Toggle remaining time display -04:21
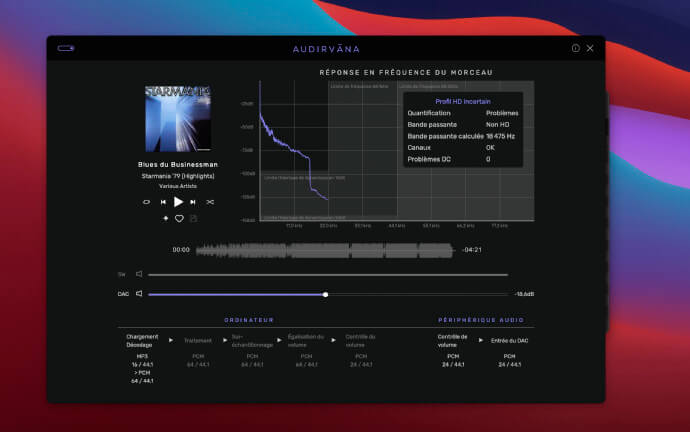This screenshot has width=690, height=432. tap(472, 250)
